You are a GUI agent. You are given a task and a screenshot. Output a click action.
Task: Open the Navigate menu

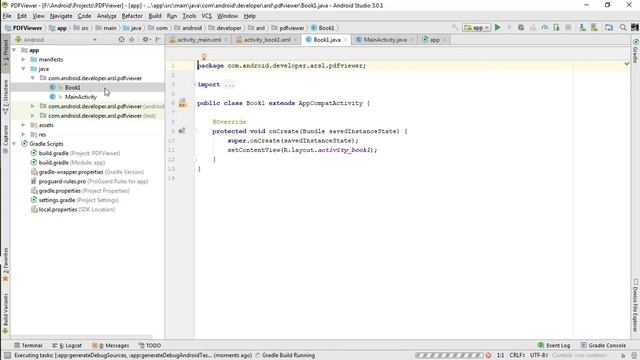coord(61,16)
